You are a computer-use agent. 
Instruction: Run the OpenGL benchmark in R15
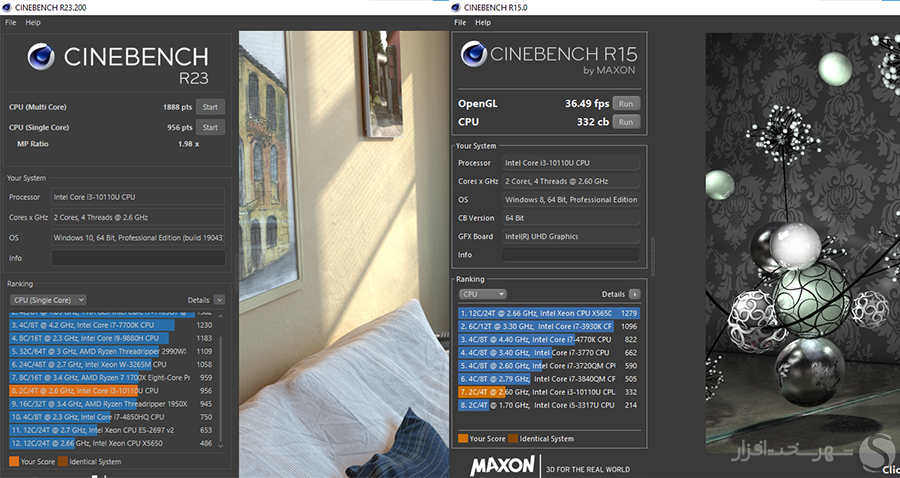point(626,104)
